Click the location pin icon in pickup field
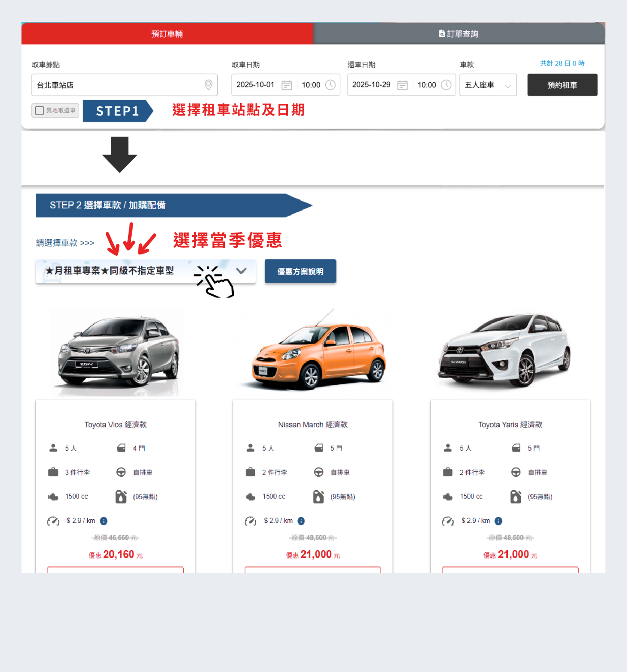 click(x=208, y=85)
